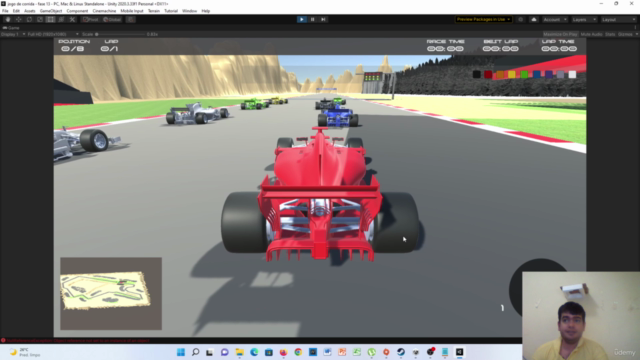
Task: Open File Explorer from taskbar
Action: pyautogui.click(x=240, y=352)
